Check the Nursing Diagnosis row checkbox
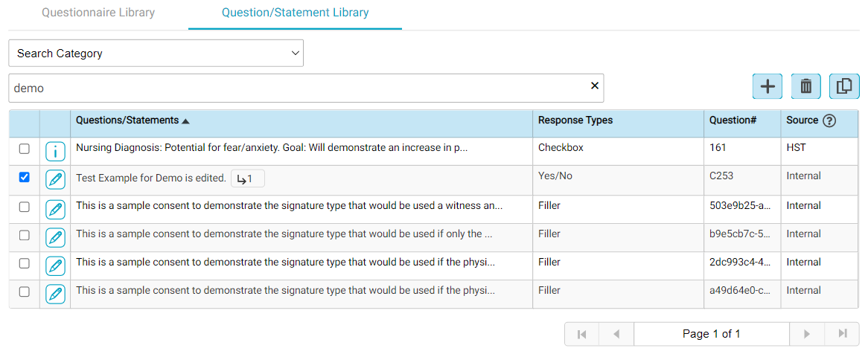This screenshot has width=868, height=354. point(24,149)
